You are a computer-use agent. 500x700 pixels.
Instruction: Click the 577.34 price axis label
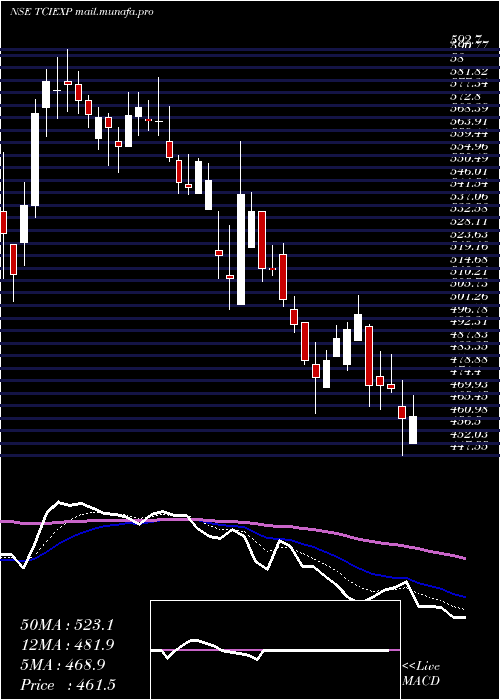pyautogui.click(x=469, y=84)
